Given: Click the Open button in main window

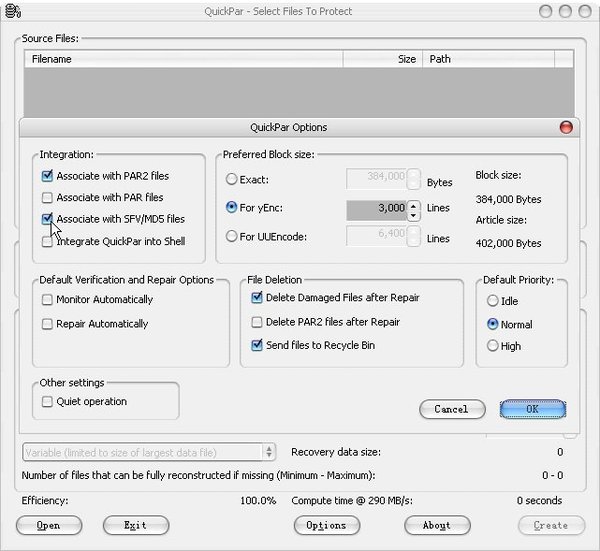Looking at the screenshot, I should [49, 525].
